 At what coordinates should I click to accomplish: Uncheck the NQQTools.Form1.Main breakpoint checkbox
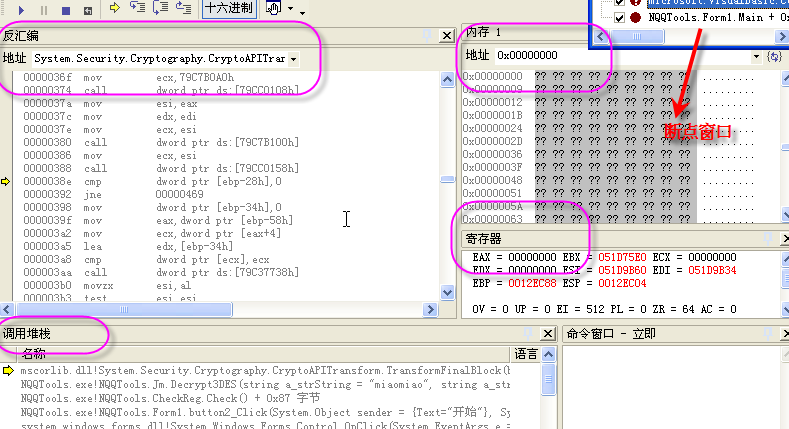(620, 18)
